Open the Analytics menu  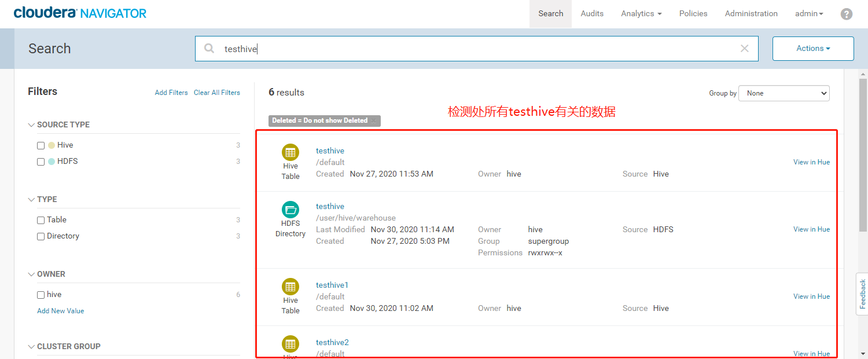(x=641, y=13)
